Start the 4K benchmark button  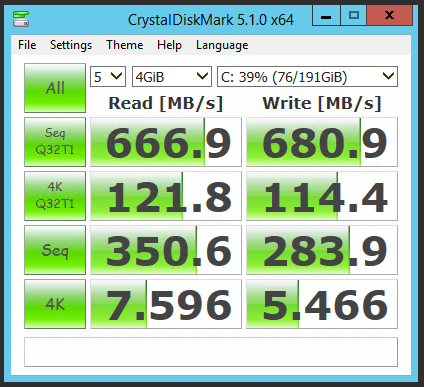point(55,304)
